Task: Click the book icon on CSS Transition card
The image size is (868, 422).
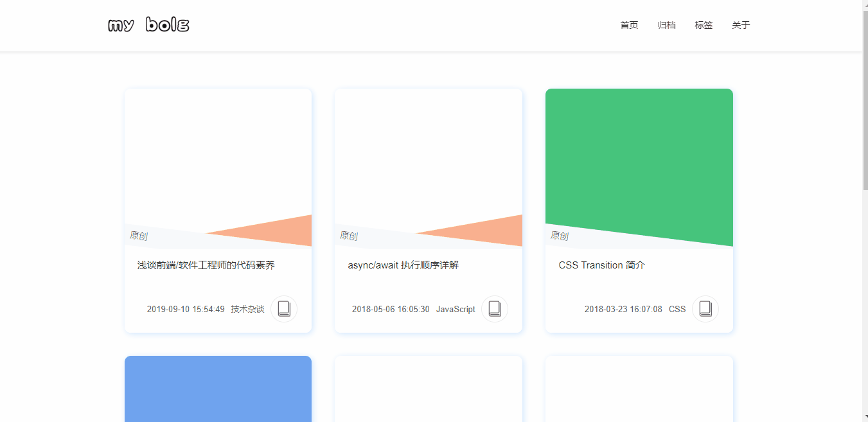Action: pos(705,309)
